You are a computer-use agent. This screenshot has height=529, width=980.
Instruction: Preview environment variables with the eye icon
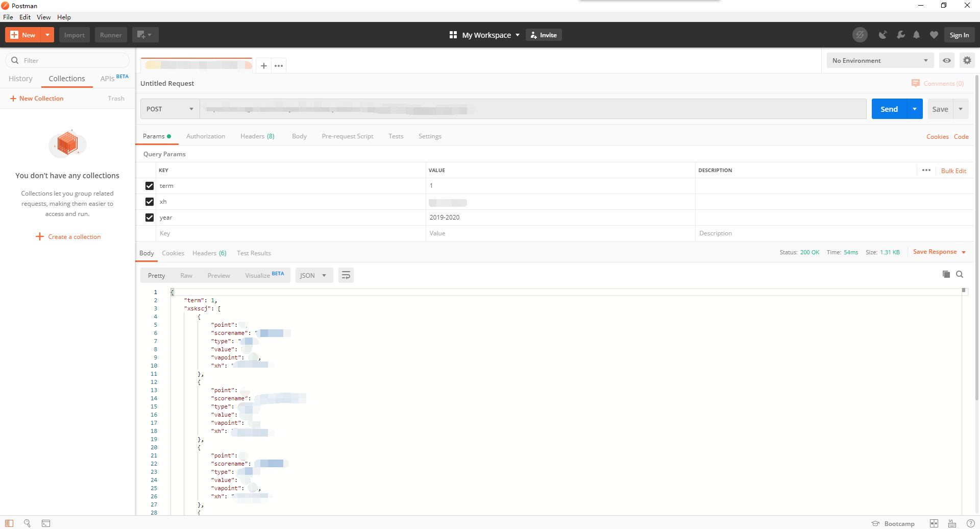click(947, 60)
